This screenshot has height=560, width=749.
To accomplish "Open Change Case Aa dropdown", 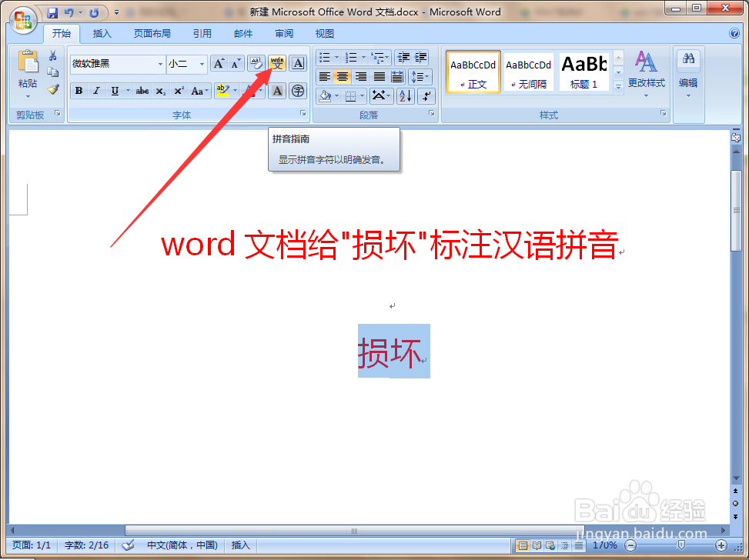I will [x=199, y=91].
